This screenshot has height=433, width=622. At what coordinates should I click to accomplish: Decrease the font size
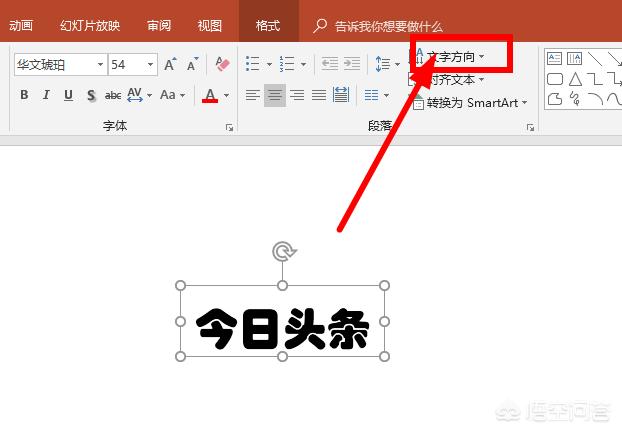(194, 65)
